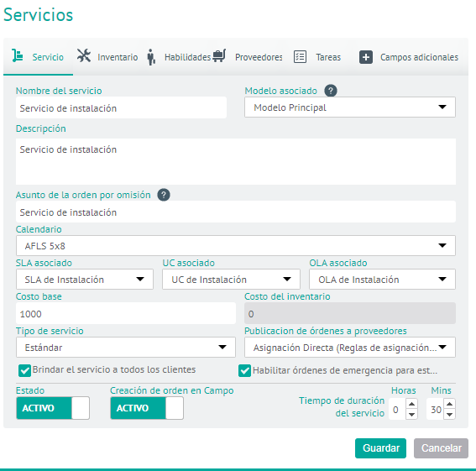This screenshot has width=476, height=471.
Task: Click the Cancelar button
Action: pyautogui.click(x=441, y=448)
